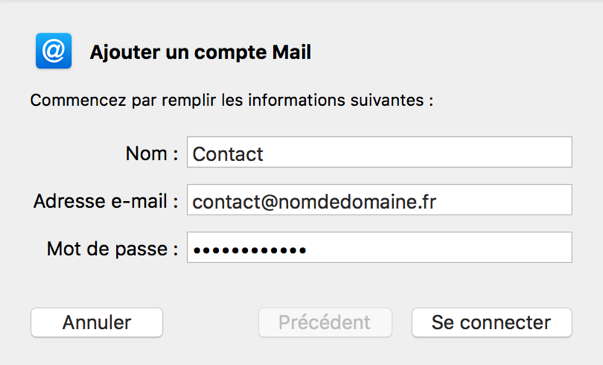Click blank area right of "Contact" text

417,152
